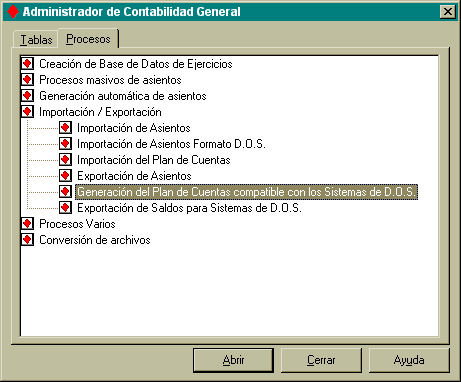Select Procesos masivos de asientos row

(110, 80)
